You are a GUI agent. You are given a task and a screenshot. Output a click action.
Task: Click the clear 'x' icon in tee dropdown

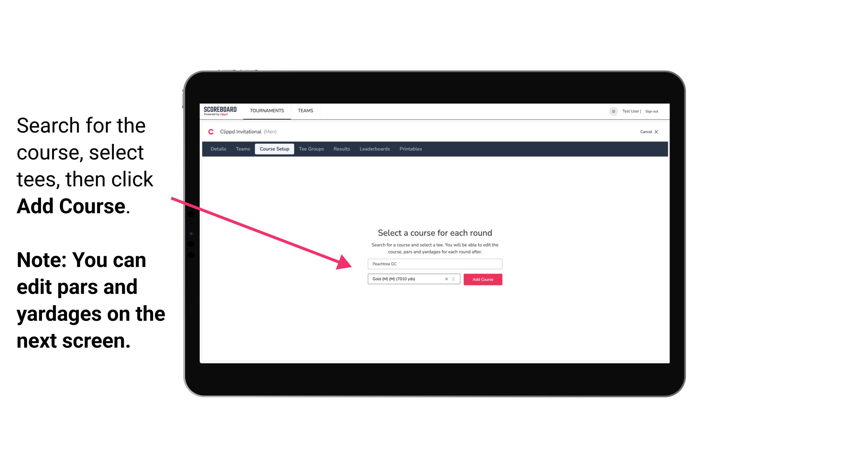[446, 279]
